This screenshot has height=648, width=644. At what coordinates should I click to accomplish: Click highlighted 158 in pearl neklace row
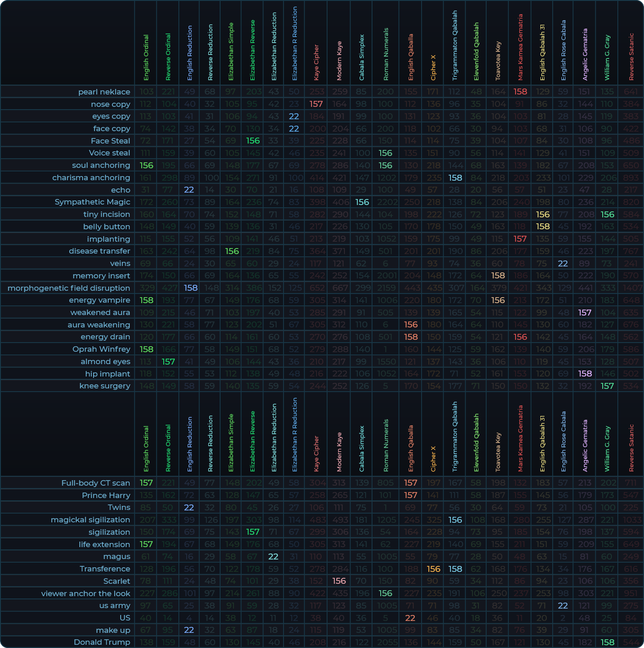coord(520,92)
